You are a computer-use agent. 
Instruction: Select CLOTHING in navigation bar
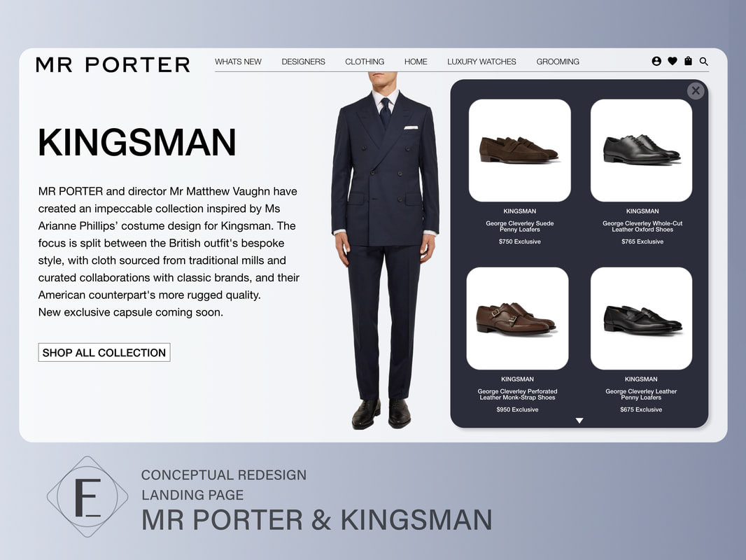365,62
